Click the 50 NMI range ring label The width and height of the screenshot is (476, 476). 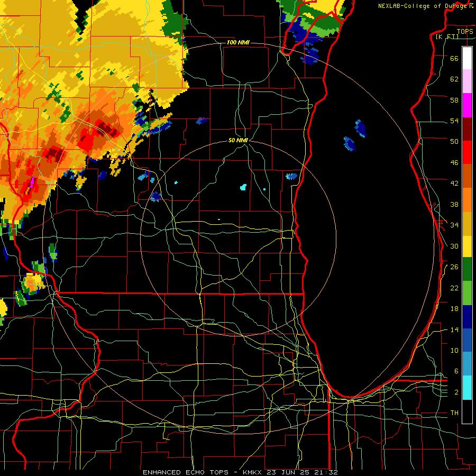[x=238, y=140]
